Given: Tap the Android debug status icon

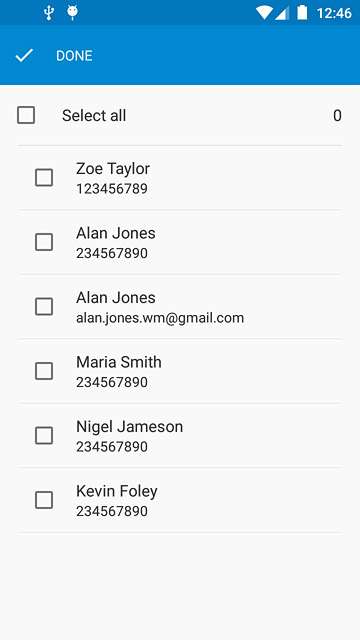Looking at the screenshot, I should click(x=73, y=13).
